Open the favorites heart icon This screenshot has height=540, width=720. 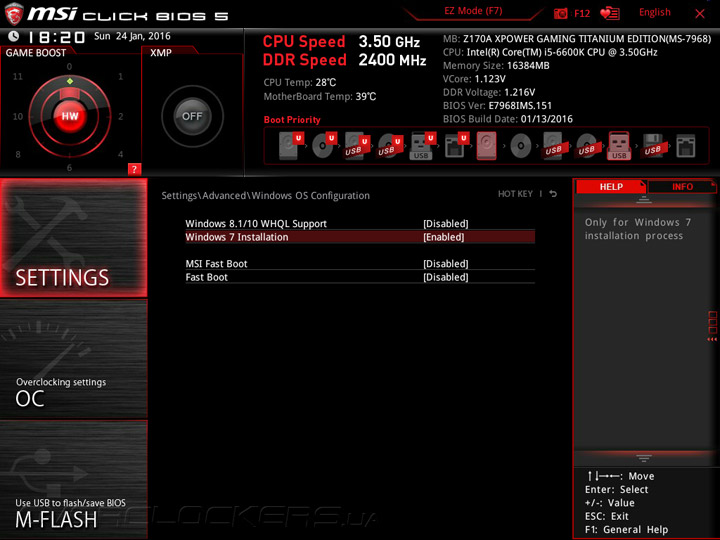pos(610,13)
